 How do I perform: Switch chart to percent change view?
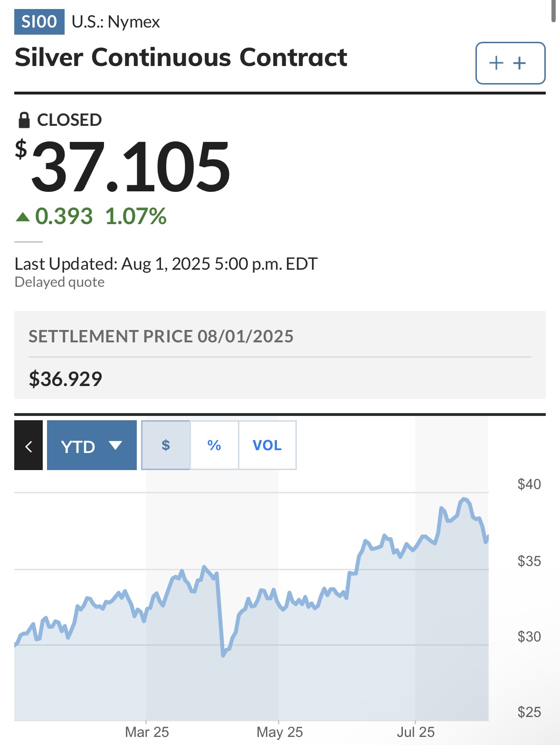[x=214, y=445]
